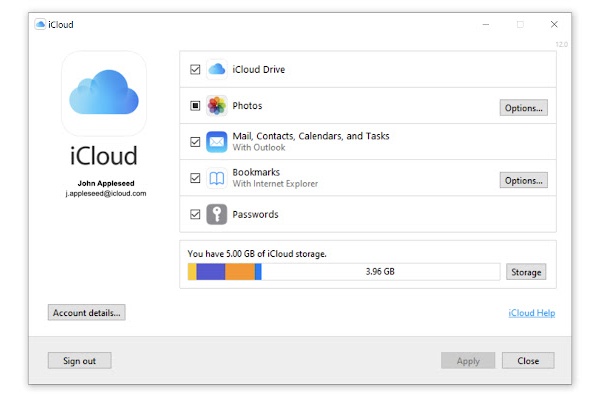Screen dimensions: 600x400
Task: Click the Photos flower icon
Action: click(217, 106)
